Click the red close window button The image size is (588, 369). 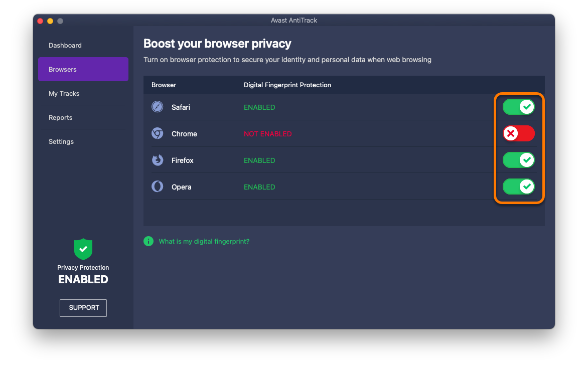pyautogui.click(x=41, y=21)
